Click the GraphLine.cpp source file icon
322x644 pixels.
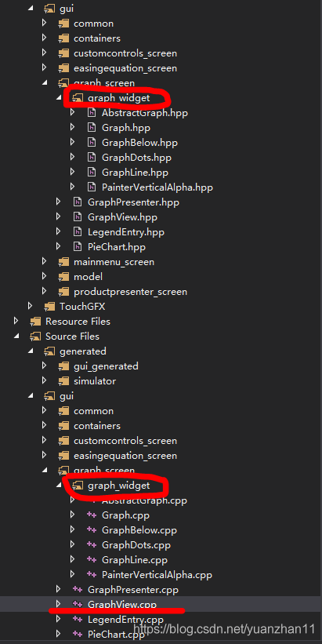click(92, 560)
